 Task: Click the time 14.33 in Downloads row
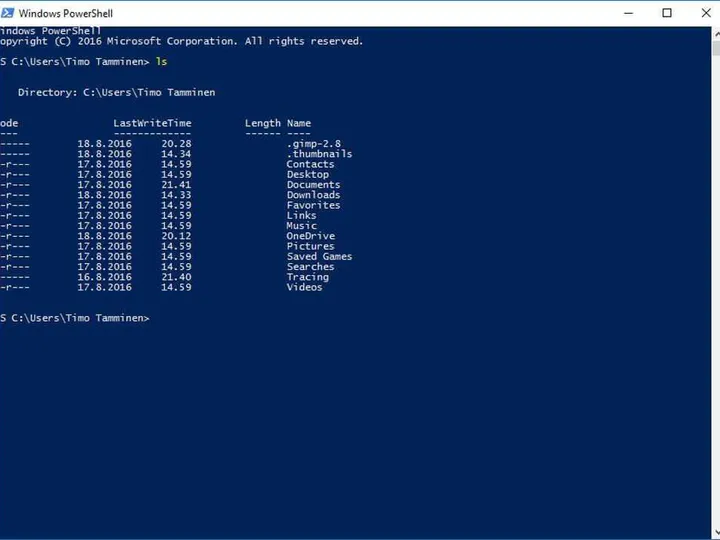point(176,195)
